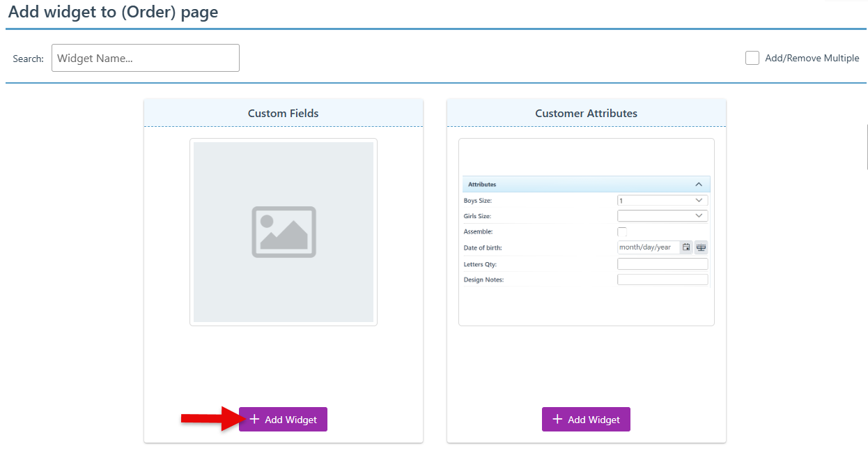
Task: Click the 'Attributes' panel title text
Action: click(x=482, y=185)
